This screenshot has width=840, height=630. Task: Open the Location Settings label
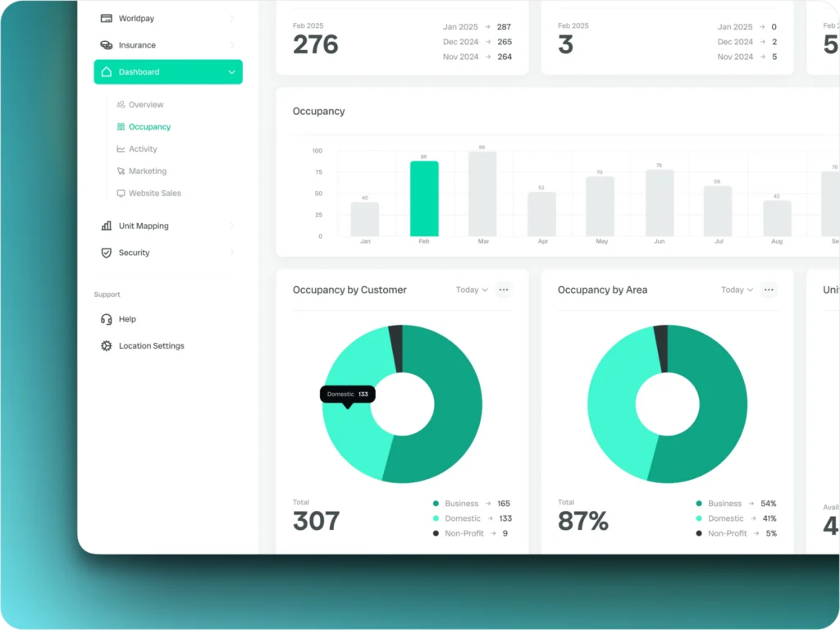(152, 345)
